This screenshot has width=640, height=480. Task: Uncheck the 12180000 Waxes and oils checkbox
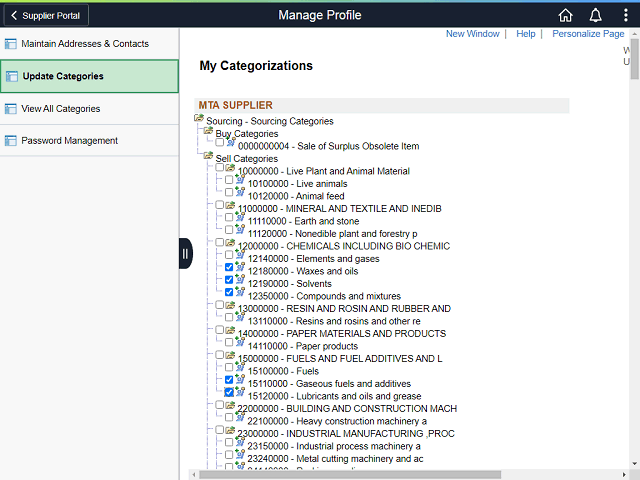click(x=229, y=267)
